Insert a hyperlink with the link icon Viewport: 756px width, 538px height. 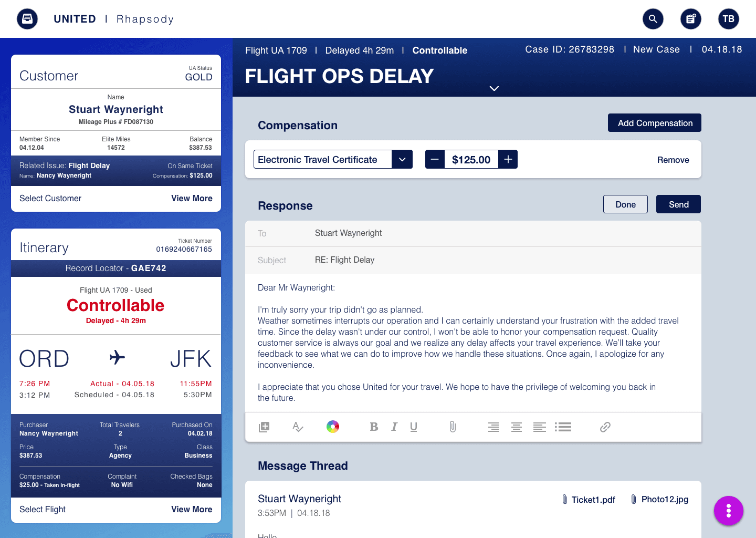pyautogui.click(x=605, y=427)
